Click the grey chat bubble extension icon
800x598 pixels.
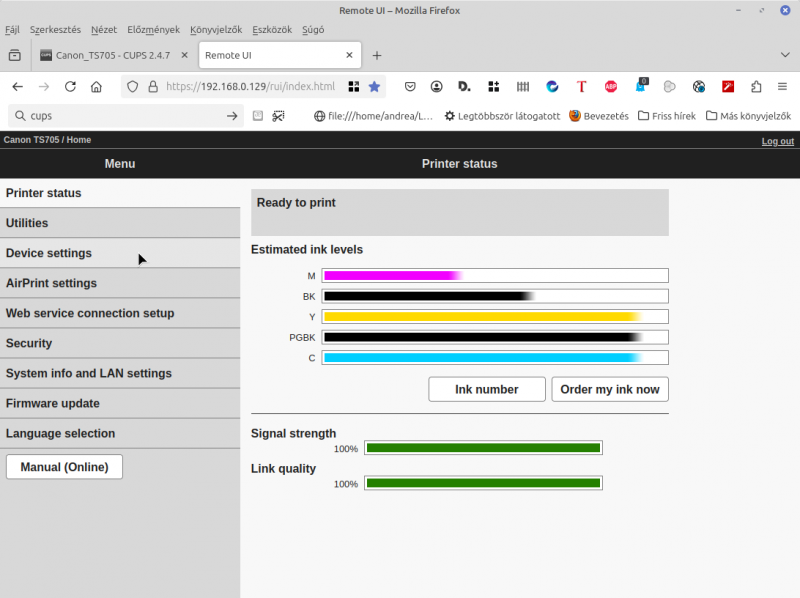(x=669, y=87)
